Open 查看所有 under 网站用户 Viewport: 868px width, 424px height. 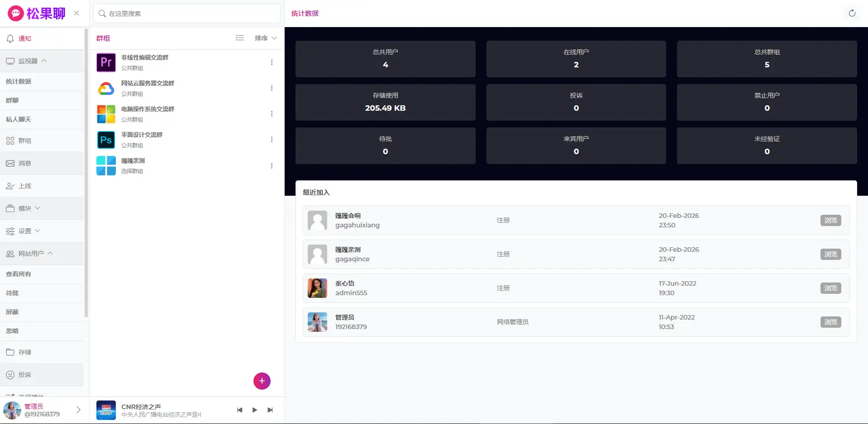tap(19, 274)
